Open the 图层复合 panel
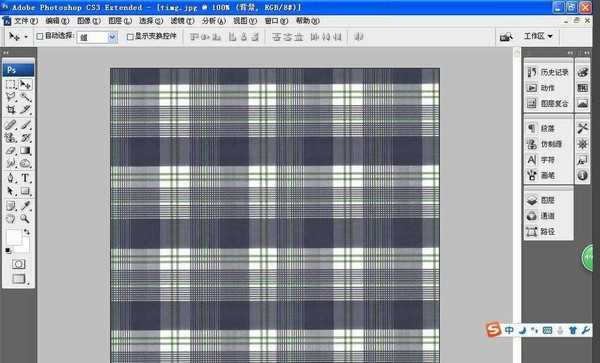Viewport: 600px width, 363px height. click(548, 103)
